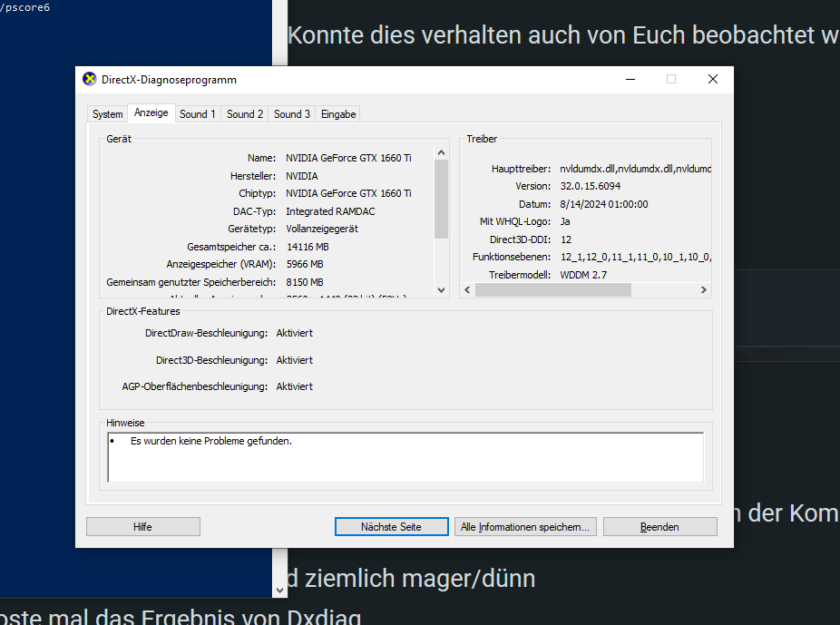
Task: Open the System tab
Action: [x=107, y=113]
